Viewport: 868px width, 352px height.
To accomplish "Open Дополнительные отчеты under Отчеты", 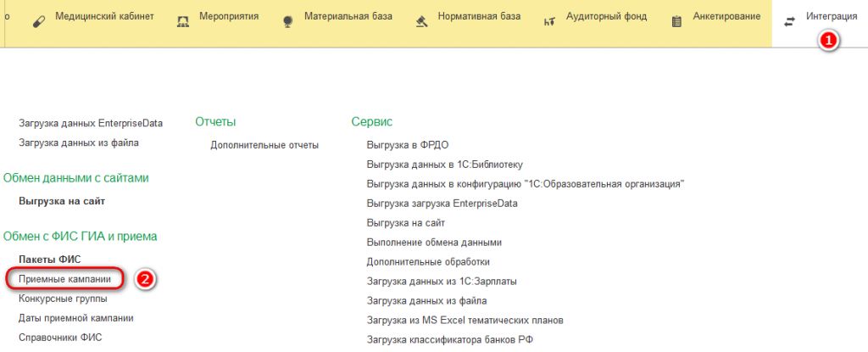I will point(264,146).
